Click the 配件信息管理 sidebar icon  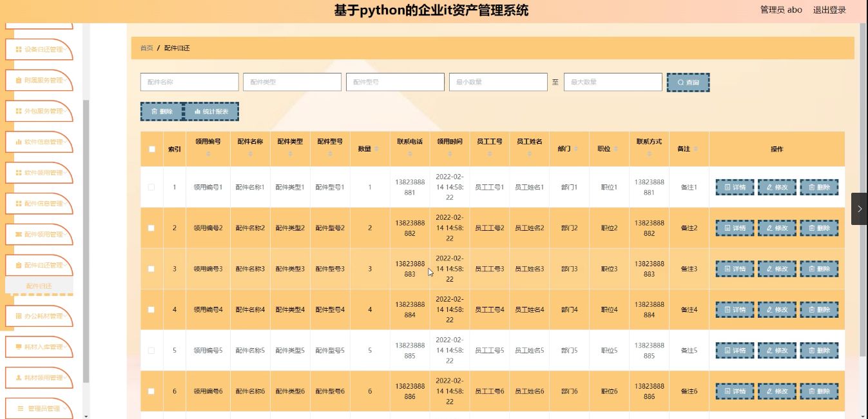[x=19, y=204]
